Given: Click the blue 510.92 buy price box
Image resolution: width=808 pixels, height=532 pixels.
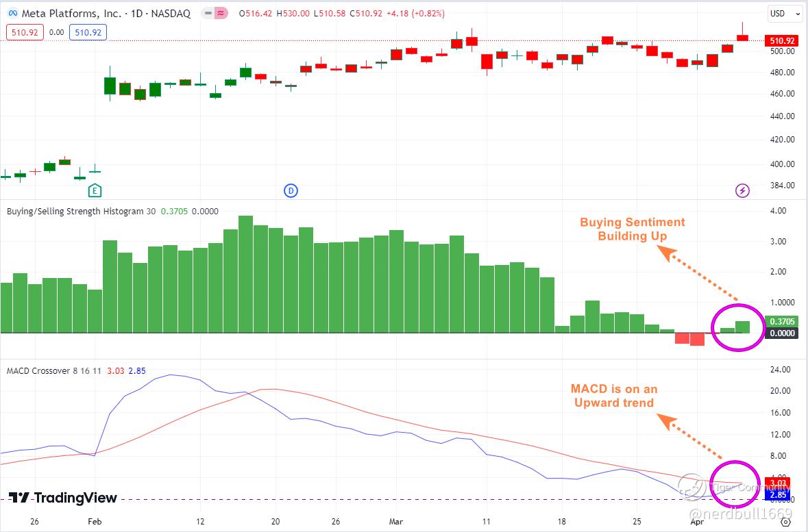Looking at the screenshot, I should (x=88, y=32).
